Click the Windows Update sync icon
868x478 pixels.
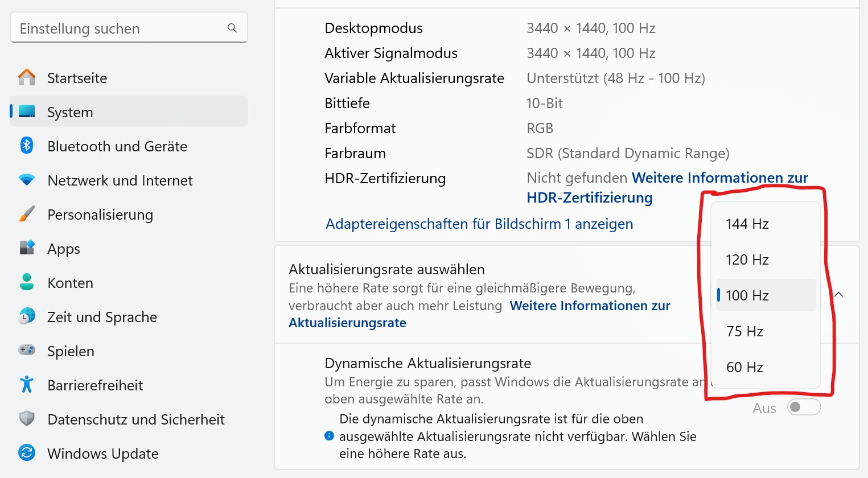coord(27,453)
